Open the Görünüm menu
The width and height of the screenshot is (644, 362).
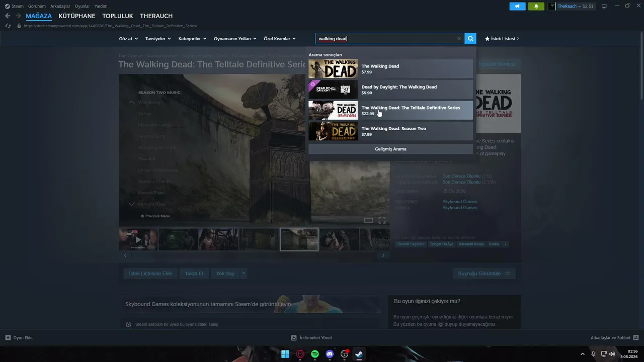(x=37, y=6)
